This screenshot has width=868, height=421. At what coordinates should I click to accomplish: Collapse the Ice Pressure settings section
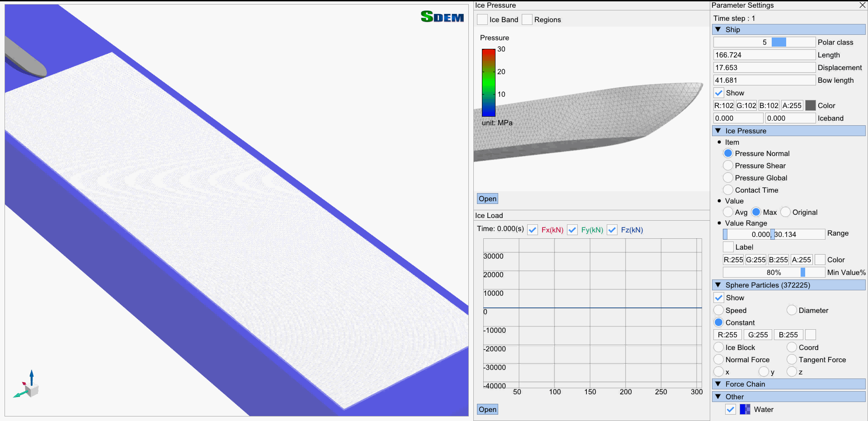click(x=718, y=131)
